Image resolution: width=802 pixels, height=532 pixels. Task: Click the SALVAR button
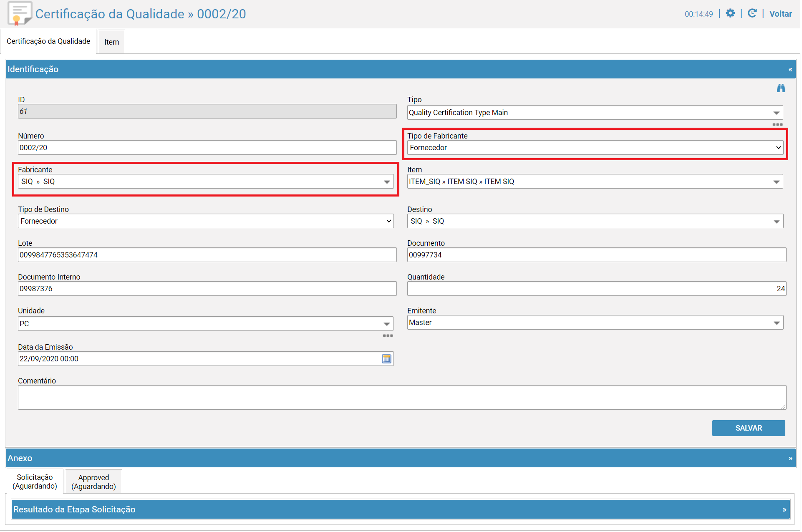(x=748, y=428)
